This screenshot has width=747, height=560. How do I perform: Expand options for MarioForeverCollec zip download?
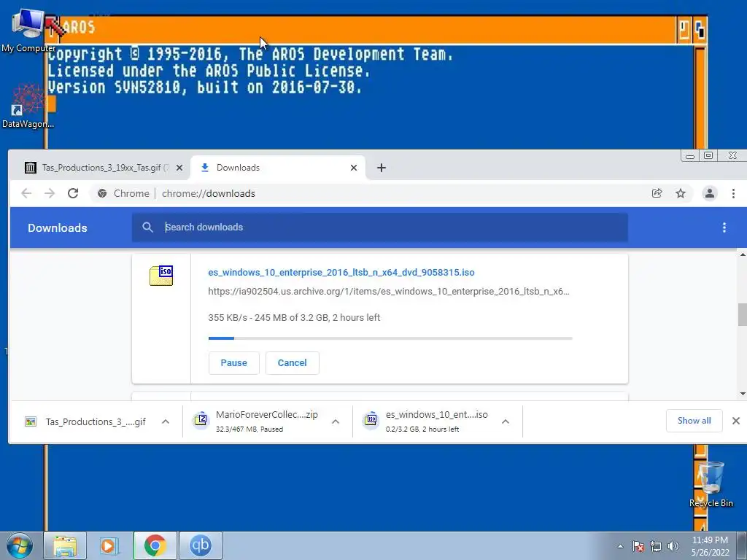(x=336, y=421)
